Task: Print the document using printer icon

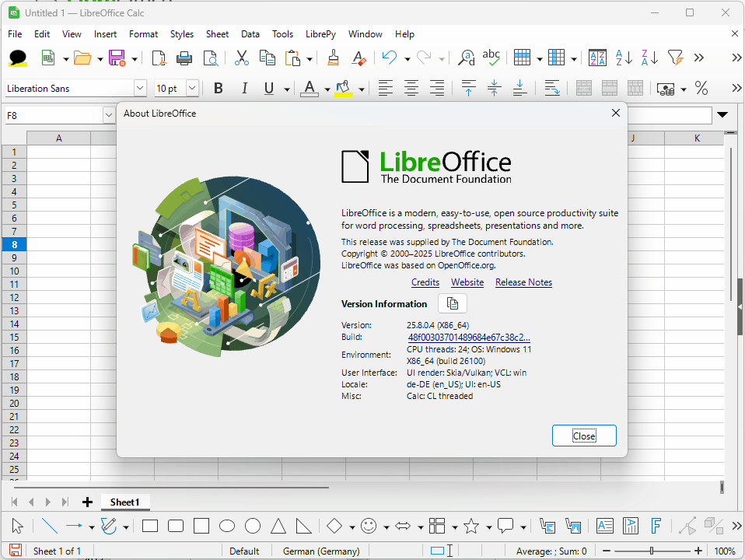Action: (x=184, y=58)
